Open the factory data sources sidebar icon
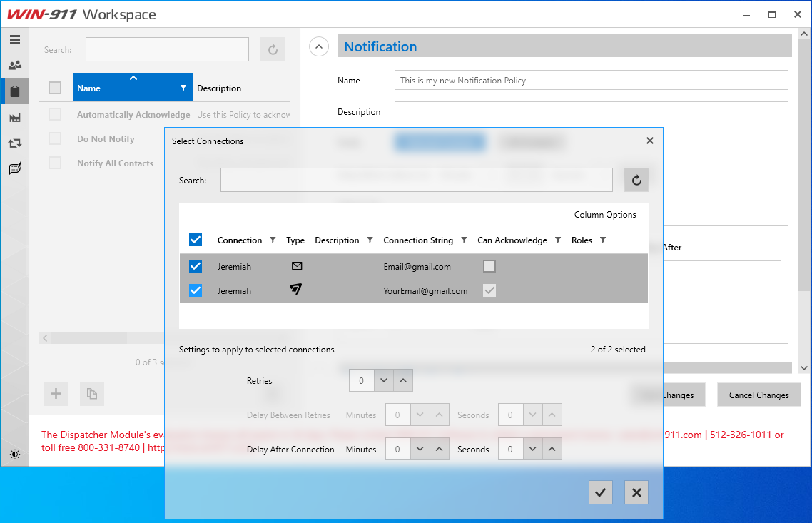This screenshot has height=523, width=812. (14, 118)
